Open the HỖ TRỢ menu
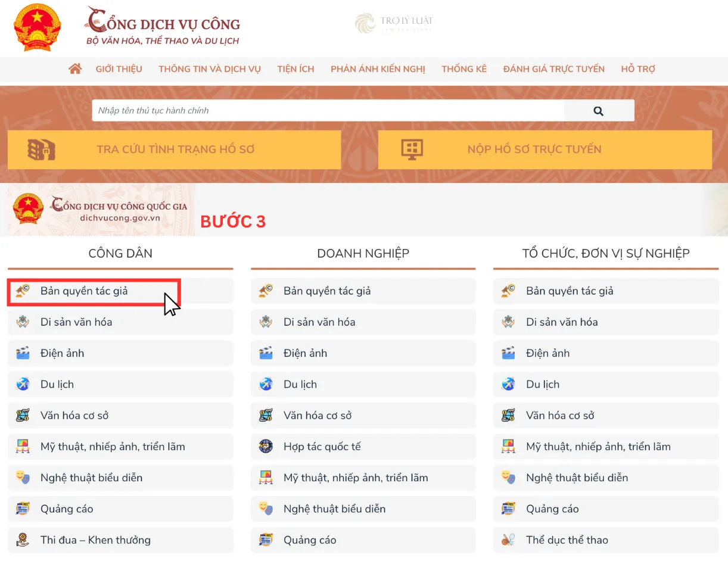728x561 pixels. pyautogui.click(x=638, y=68)
